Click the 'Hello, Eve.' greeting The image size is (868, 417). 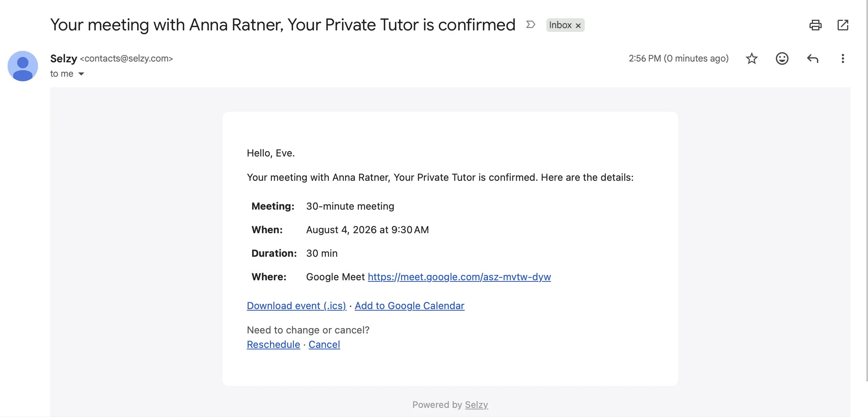271,153
